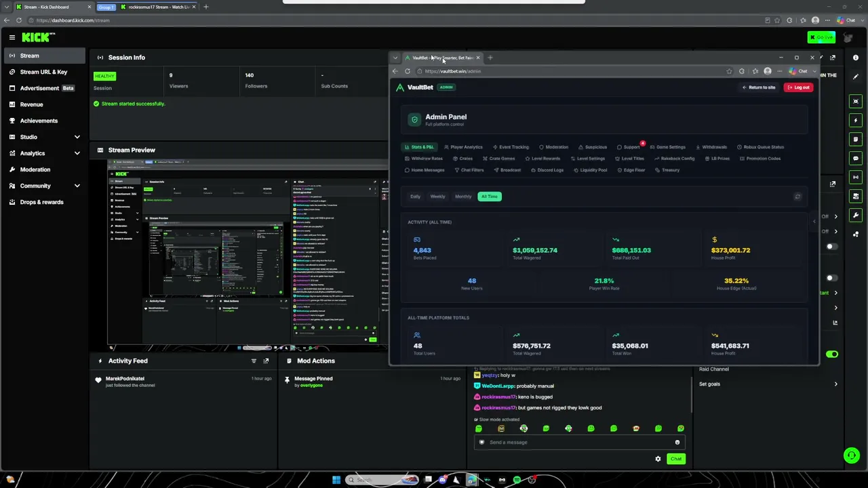The image size is (868, 488).
Task: Select the Daily time filter
Action: click(415, 197)
